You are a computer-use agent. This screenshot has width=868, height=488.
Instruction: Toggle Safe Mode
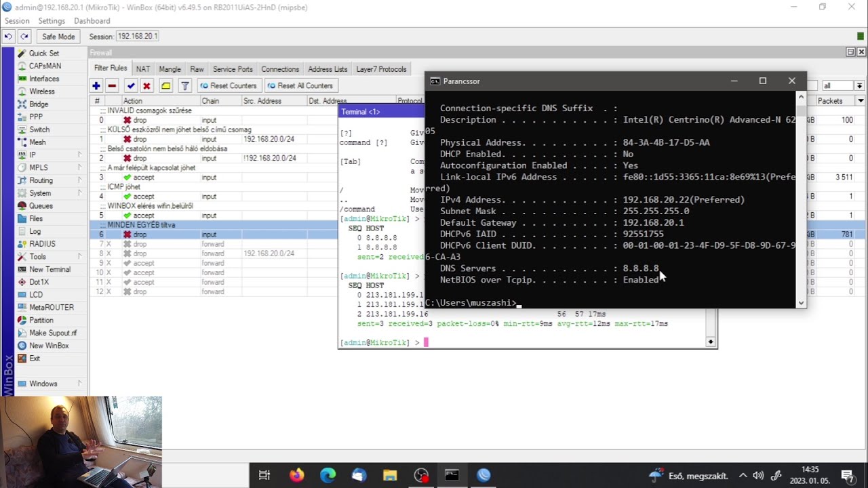(x=58, y=37)
